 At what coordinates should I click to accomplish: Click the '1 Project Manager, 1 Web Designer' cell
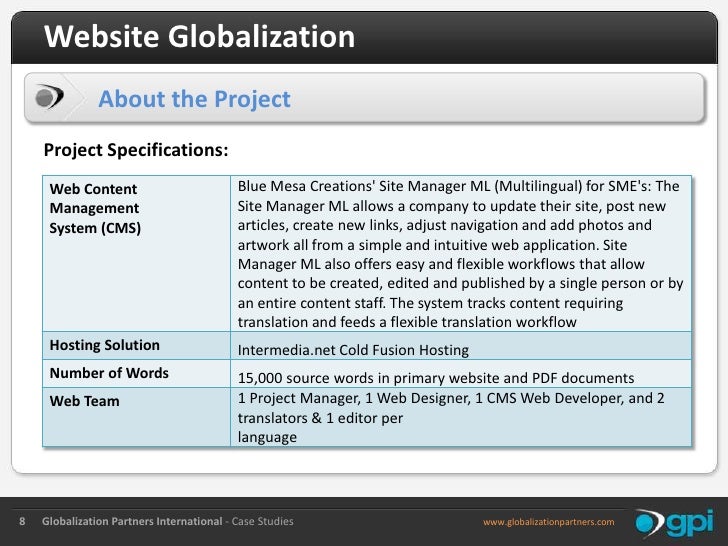[461, 417]
